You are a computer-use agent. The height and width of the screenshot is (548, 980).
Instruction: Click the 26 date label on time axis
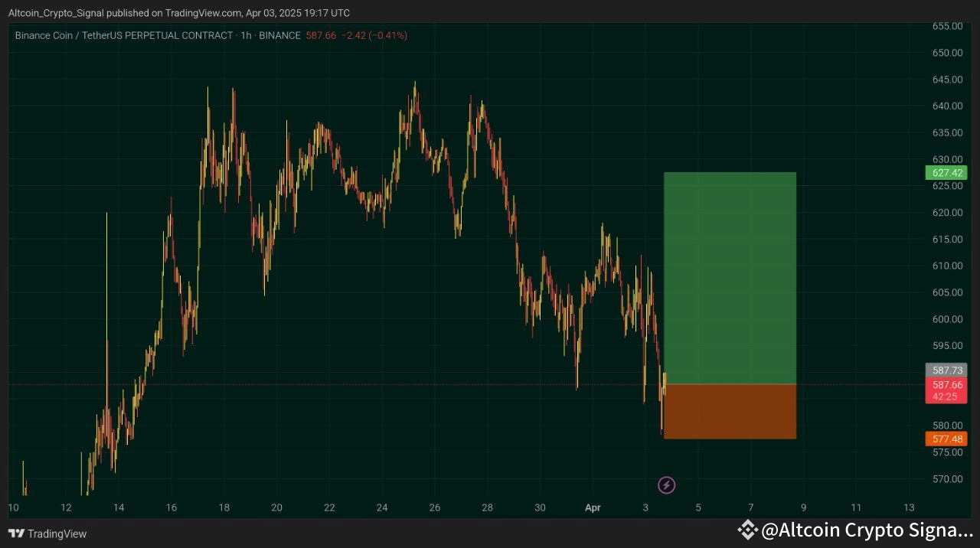point(435,507)
